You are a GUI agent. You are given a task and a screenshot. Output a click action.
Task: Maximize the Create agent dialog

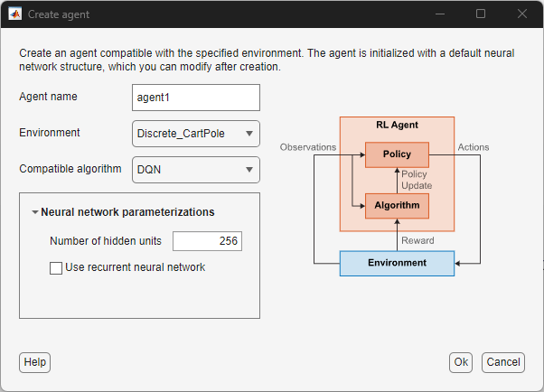point(481,14)
